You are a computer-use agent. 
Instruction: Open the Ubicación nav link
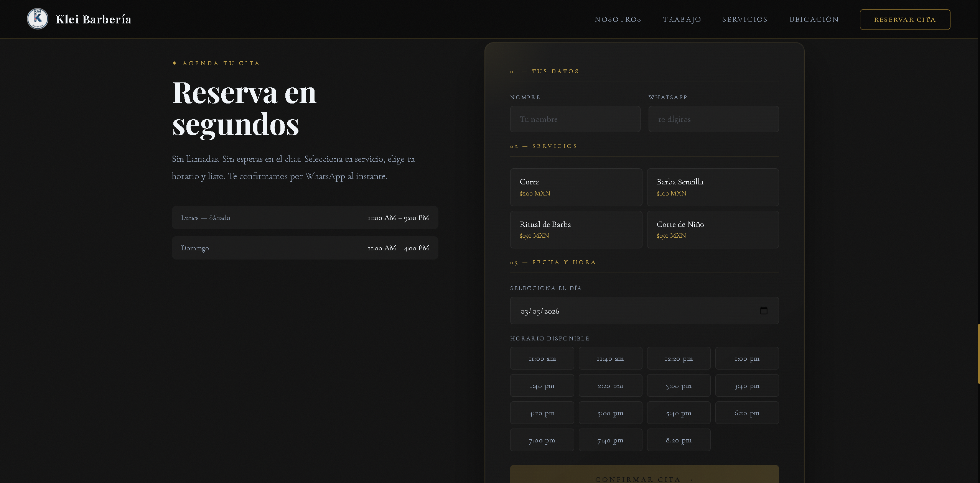pyautogui.click(x=814, y=20)
